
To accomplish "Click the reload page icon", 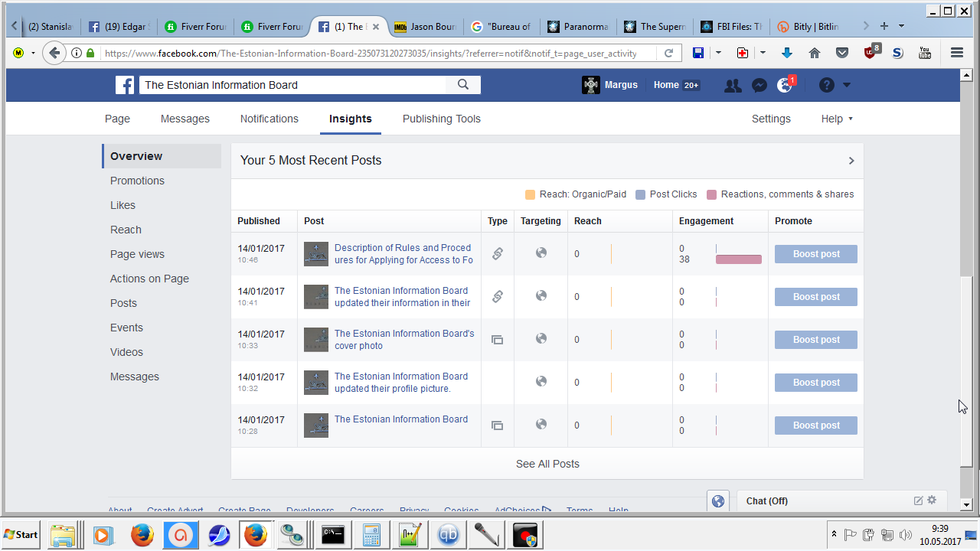I will (668, 53).
